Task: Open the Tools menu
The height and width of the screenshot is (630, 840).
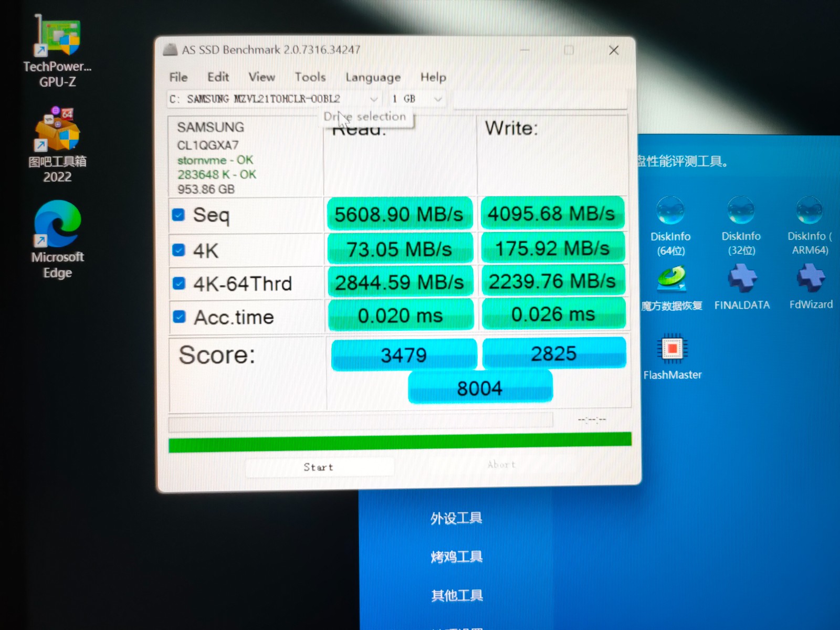Action: [x=310, y=77]
